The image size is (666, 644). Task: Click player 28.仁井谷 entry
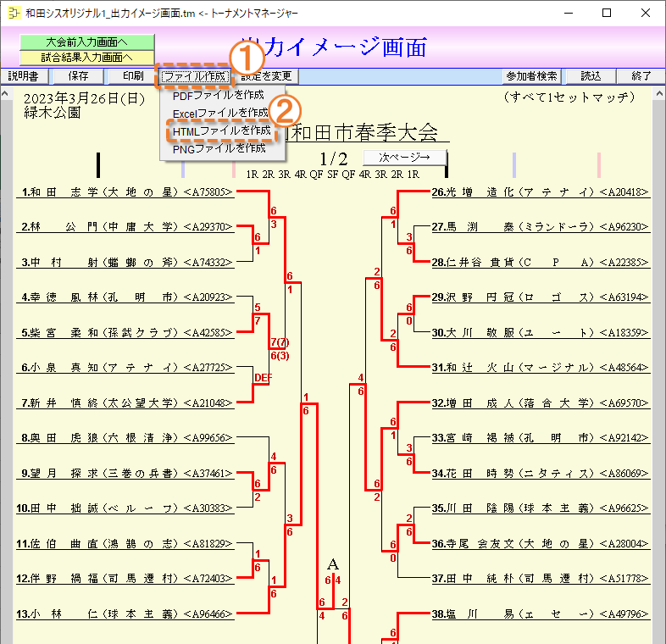tap(541, 262)
